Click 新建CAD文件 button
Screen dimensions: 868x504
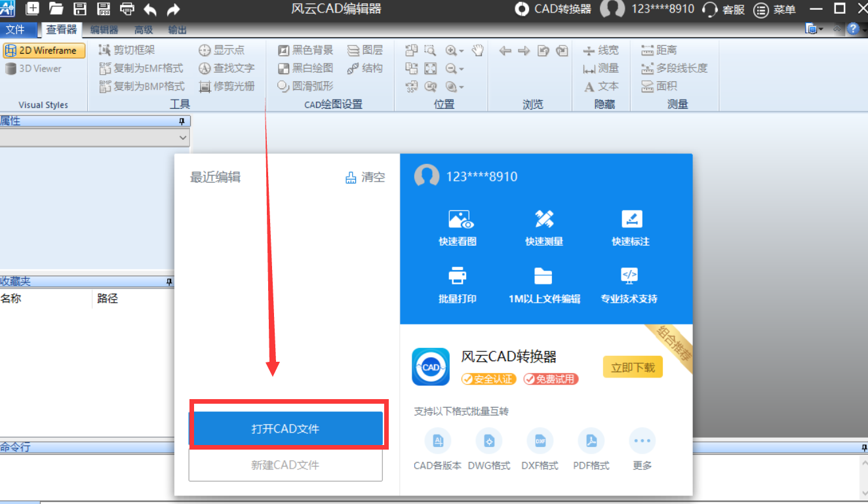tap(286, 465)
